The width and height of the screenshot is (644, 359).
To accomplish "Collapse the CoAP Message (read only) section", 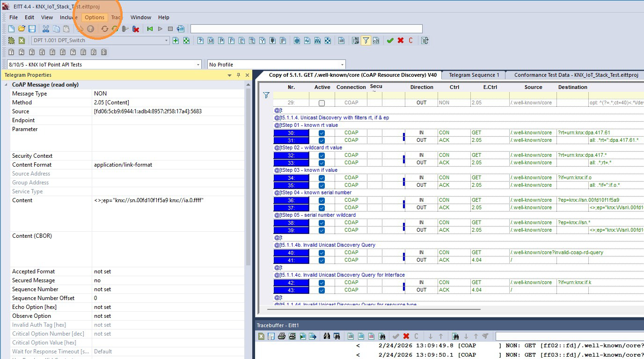I will click(x=6, y=85).
